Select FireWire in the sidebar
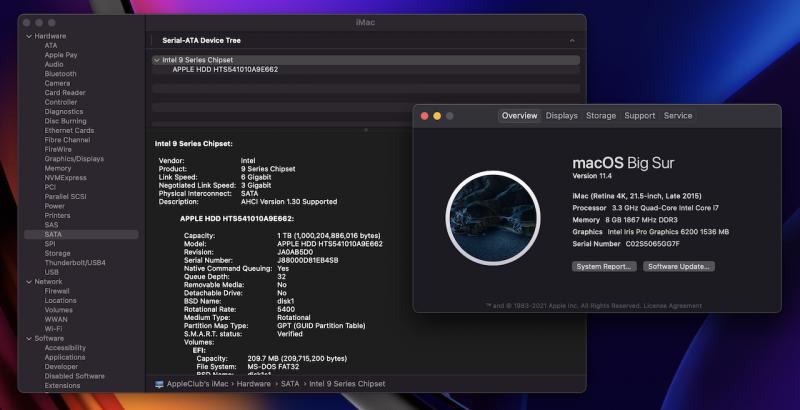Viewport: 800px width, 410px height. pos(58,149)
